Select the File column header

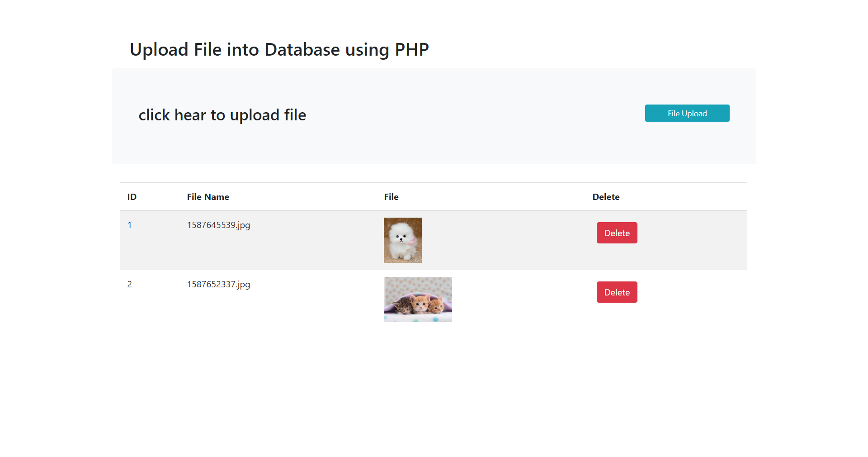click(391, 197)
